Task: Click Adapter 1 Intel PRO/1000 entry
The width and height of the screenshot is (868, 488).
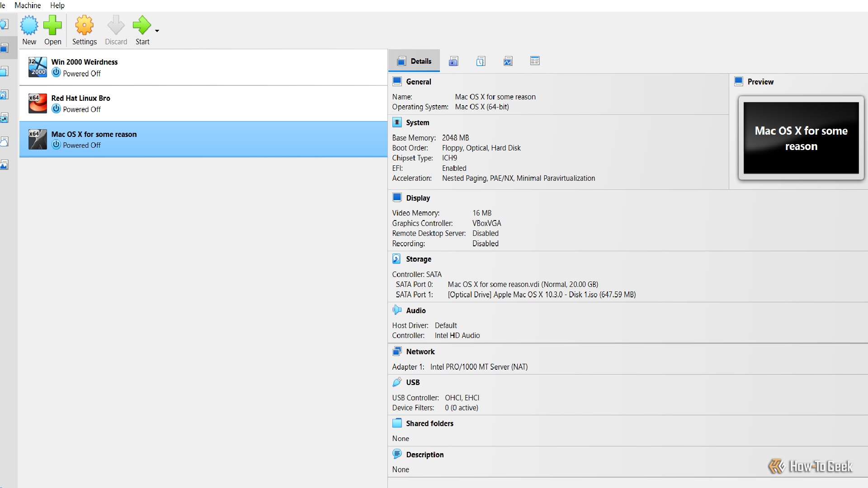Action: pos(479,367)
